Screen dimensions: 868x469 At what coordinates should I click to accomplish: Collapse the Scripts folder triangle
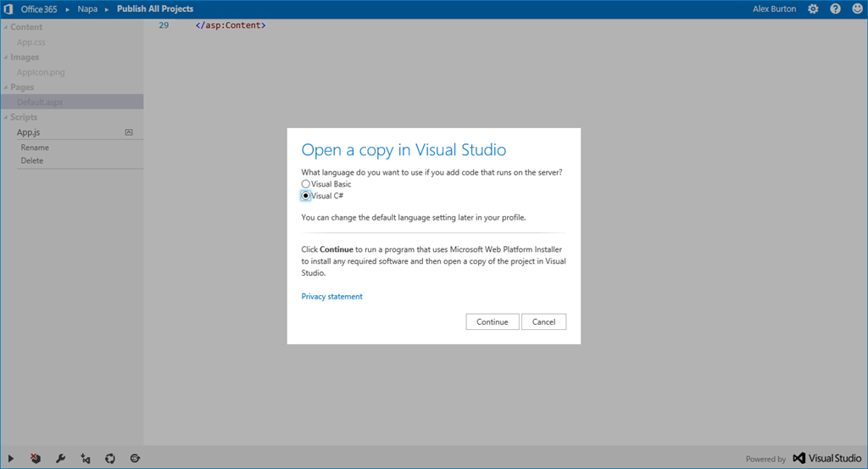coord(6,117)
